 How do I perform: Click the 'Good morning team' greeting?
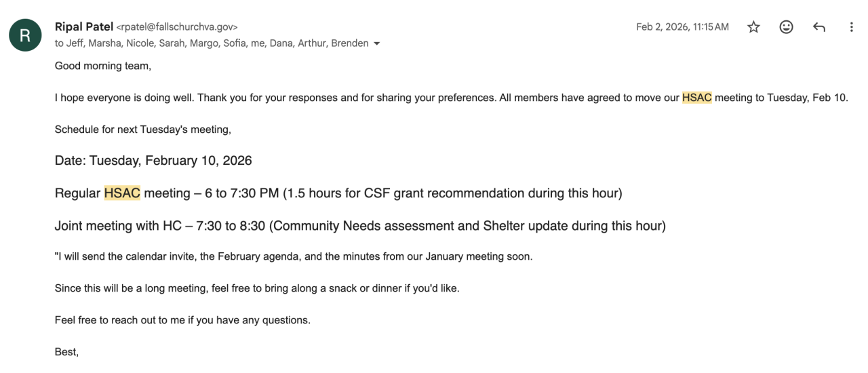tap(103, 66)
